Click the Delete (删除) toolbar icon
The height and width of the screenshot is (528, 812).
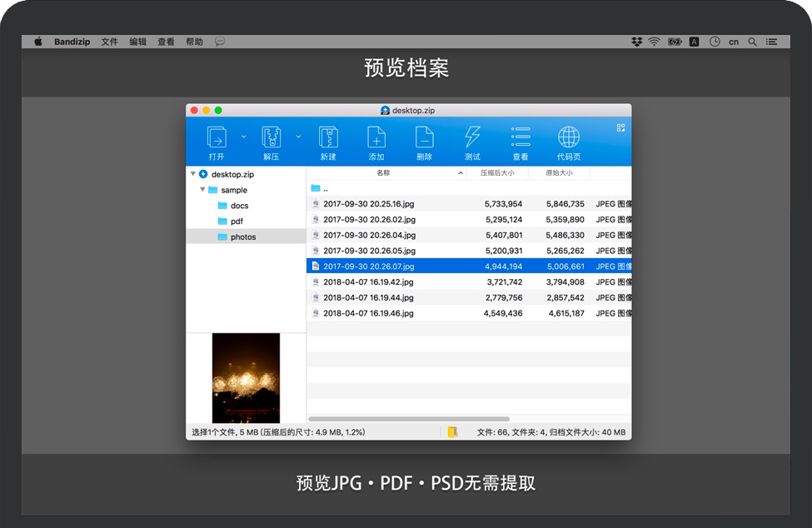coord(425,137)
